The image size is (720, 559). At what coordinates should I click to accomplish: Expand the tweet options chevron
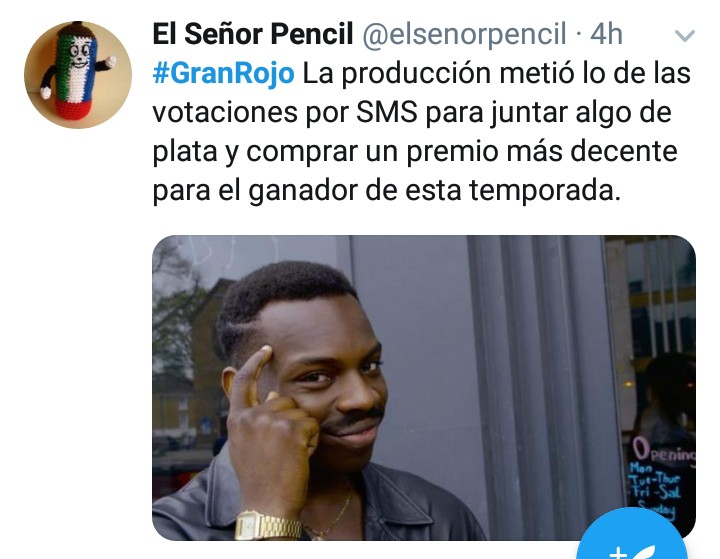click(685, 35)
